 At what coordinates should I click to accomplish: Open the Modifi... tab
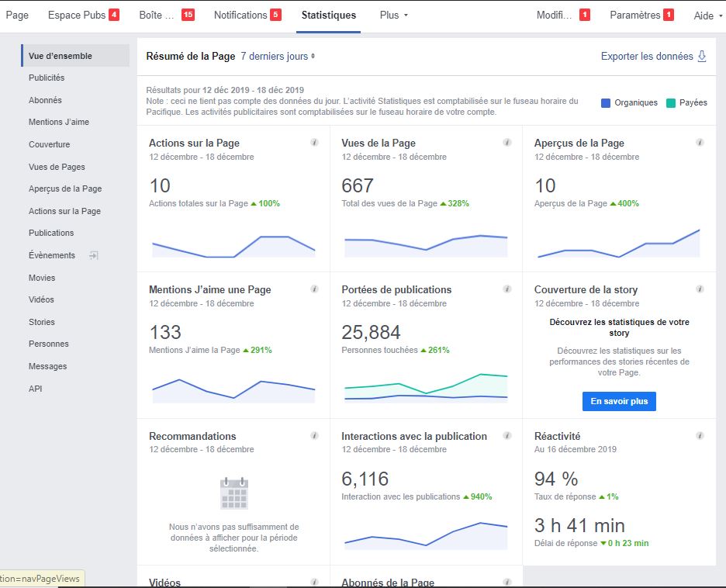(x=554, y=15)
